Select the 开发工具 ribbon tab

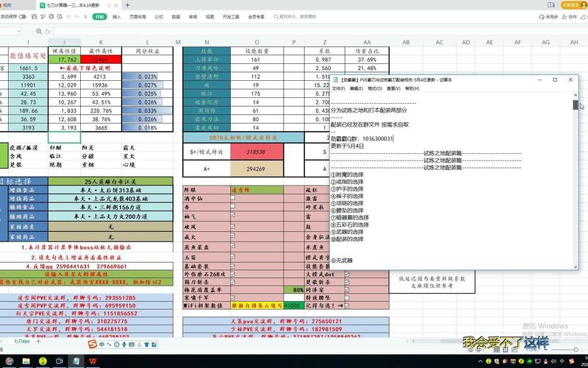(x=231, y=17)
